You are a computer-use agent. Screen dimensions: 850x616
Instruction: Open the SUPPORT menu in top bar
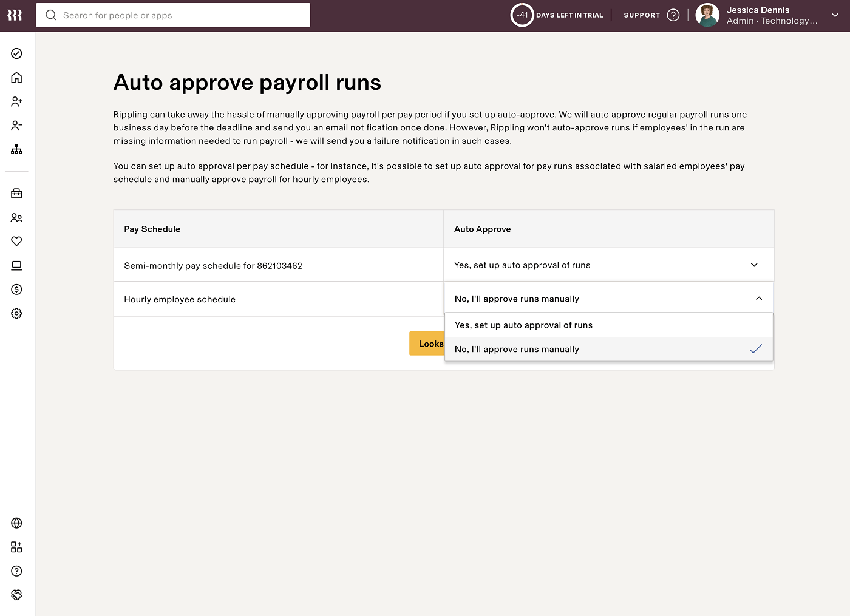click(x=641, y=15)
